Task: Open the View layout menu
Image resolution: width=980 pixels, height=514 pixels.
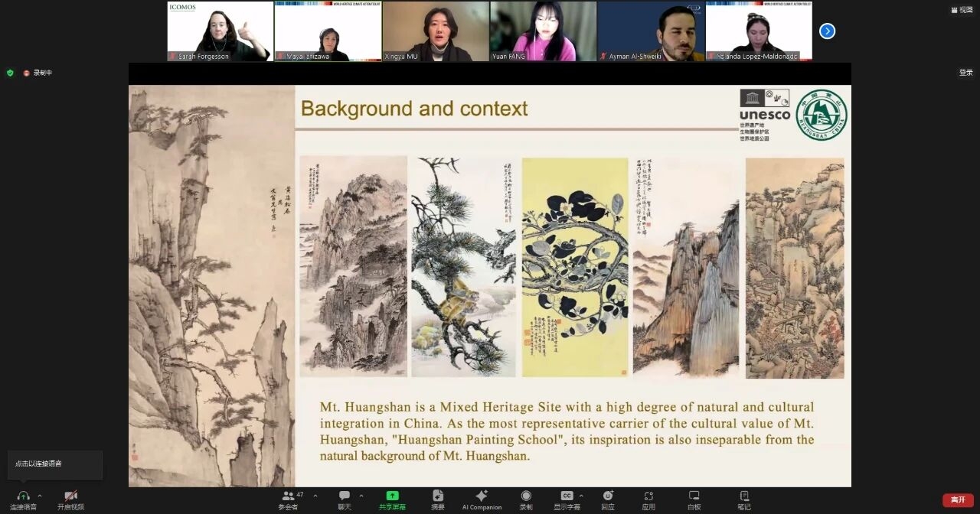Action: tap(961, 10)
